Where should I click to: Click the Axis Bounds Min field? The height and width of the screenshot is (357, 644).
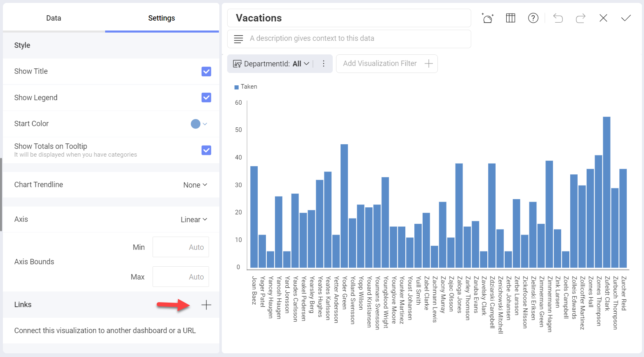point(181,247)
